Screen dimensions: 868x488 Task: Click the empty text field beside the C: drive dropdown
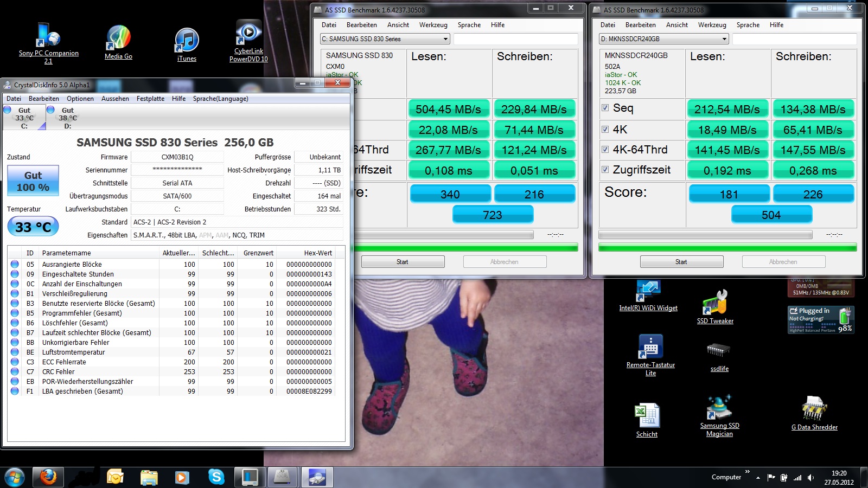tap(515, 39)
